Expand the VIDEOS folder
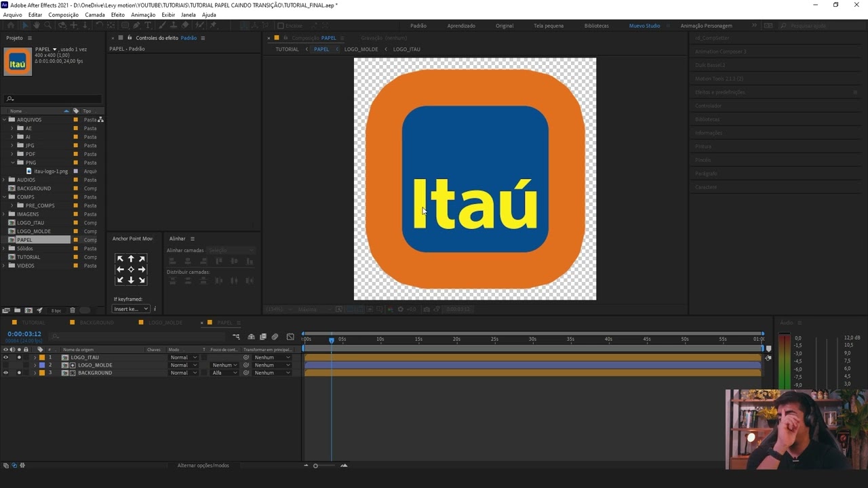This screenshot has height=488, width=868. point(4,266)
